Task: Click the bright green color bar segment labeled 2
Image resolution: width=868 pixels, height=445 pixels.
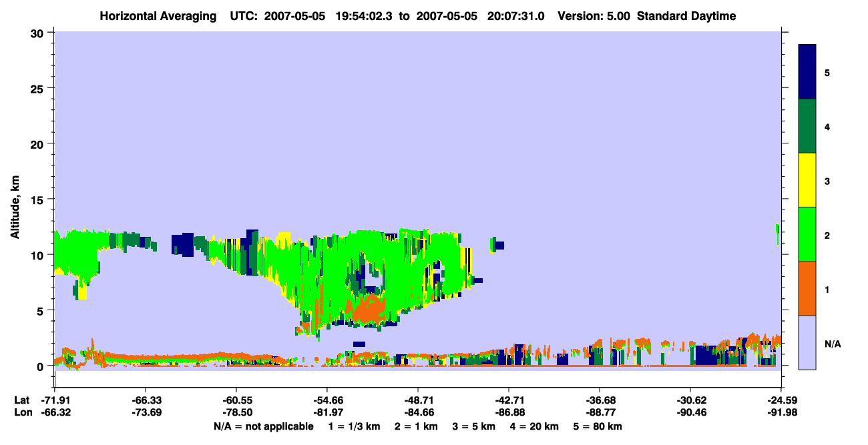Action: tap(807, 234)
